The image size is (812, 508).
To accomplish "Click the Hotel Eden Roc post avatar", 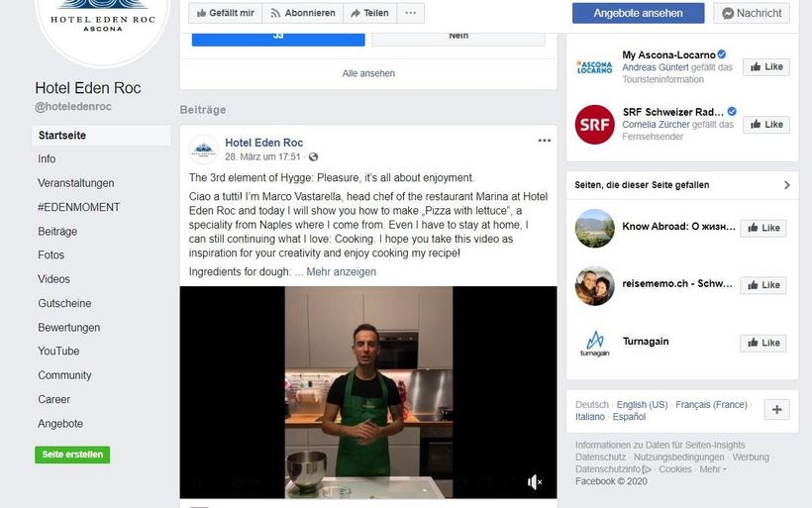I will tap(203, 150).
